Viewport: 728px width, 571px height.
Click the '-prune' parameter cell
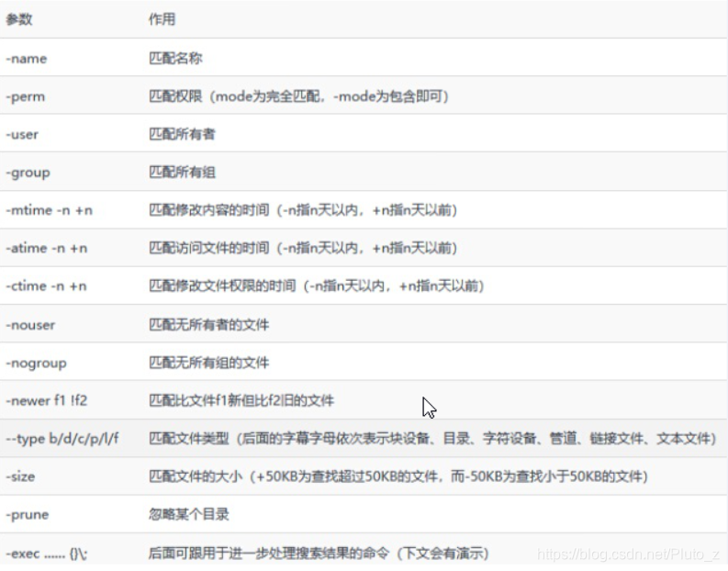(x=28, y=515)
